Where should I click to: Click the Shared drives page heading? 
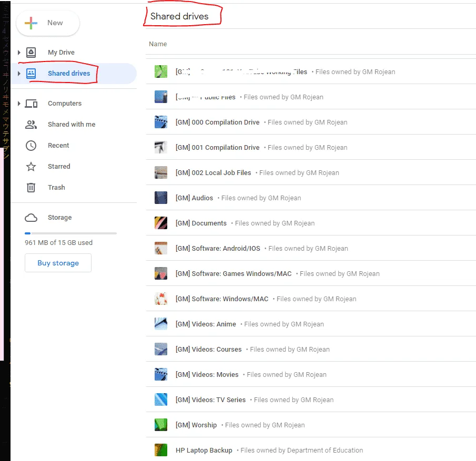point(179,16)
